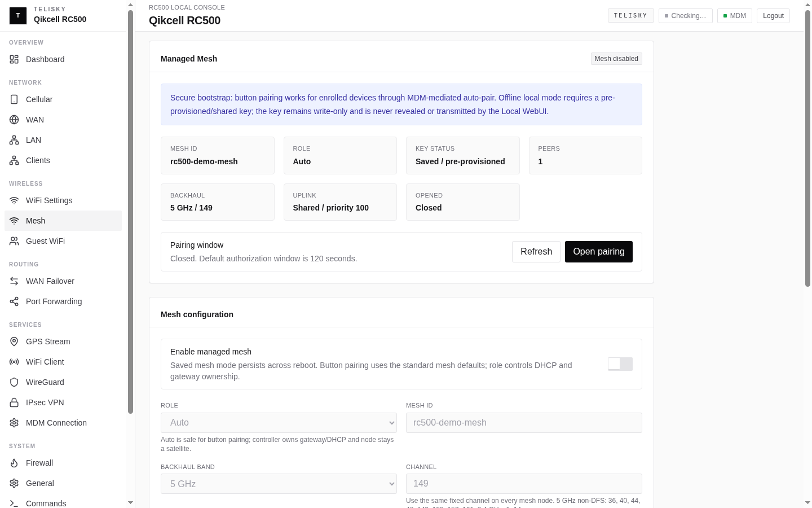Image resolution: width=812 pixels, height=508 pixels.
Task: Click the sidebar scrollbar up arrow
Action: [x=131, y=5]
